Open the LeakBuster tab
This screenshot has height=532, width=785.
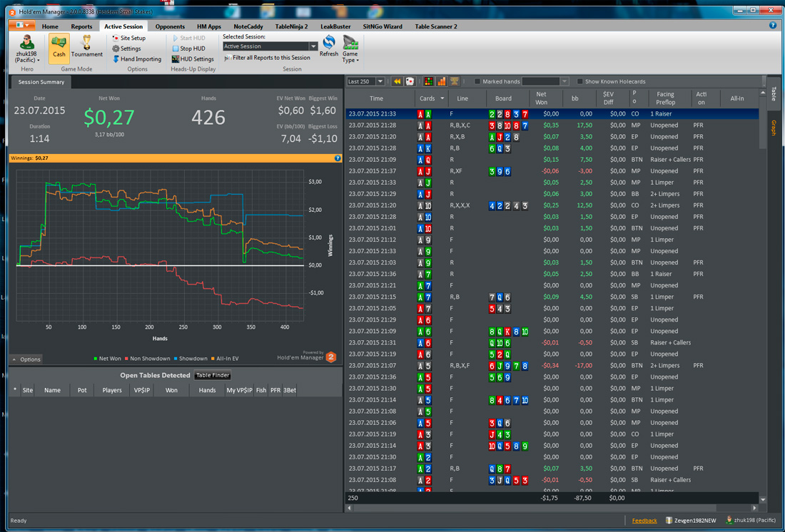click(x=335, y=26)
